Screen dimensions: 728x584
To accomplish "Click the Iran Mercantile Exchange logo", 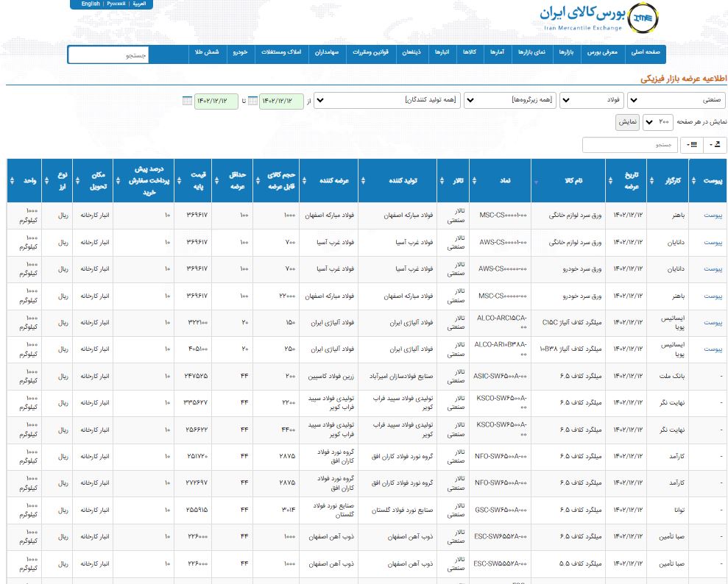I will 599,17.
